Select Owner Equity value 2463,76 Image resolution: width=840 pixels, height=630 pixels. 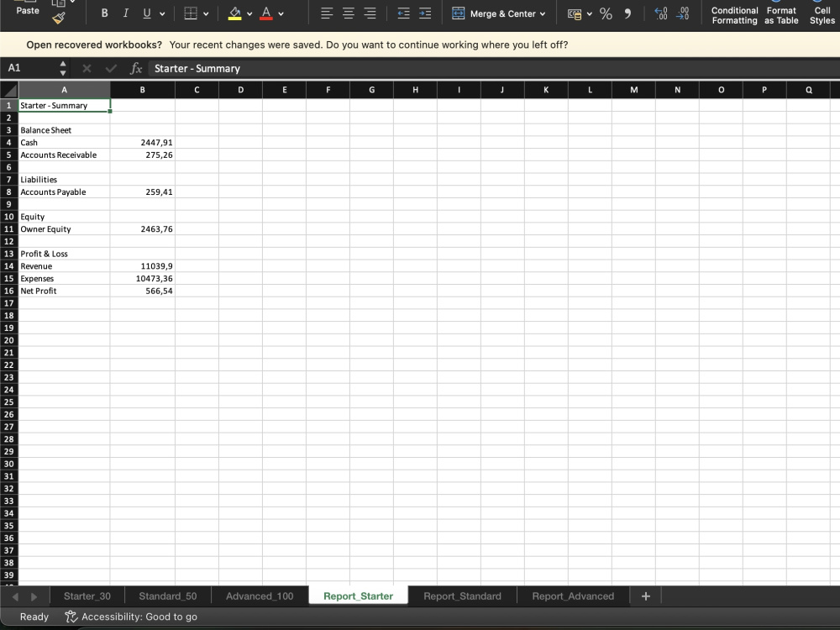click(143, 228)
